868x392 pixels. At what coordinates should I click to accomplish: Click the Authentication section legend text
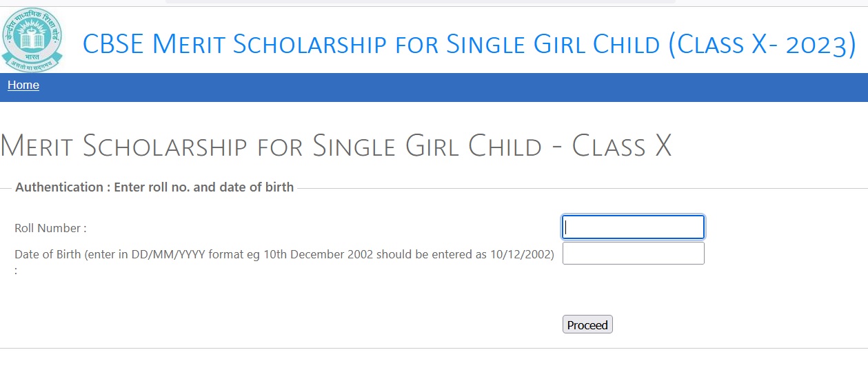click(154, 187)
